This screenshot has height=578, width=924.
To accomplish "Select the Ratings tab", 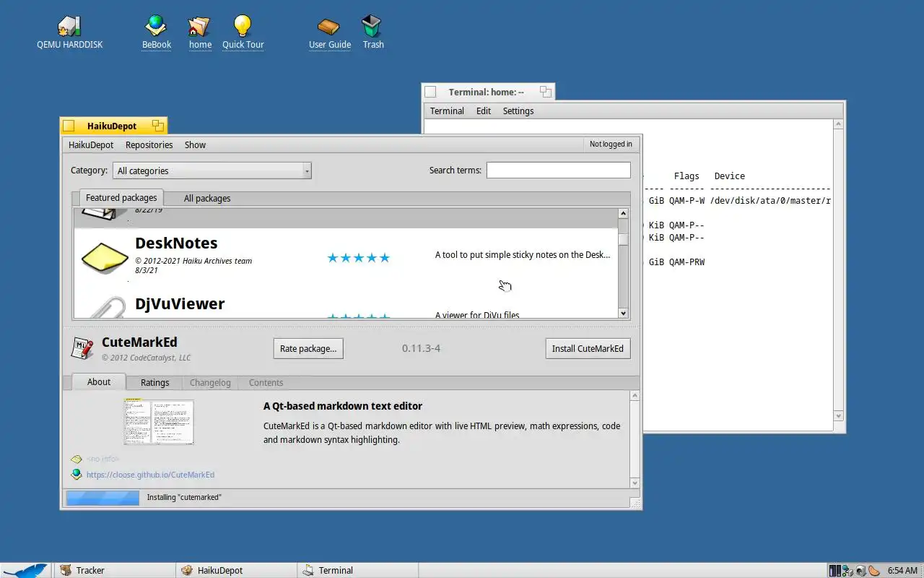I will click(x=154, y=382).
